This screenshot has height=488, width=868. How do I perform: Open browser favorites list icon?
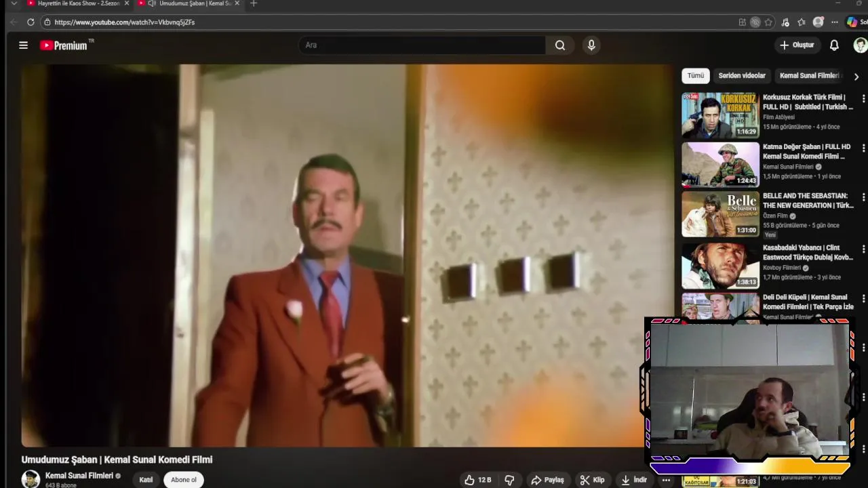pyautogui.click(x=802, y=22)
